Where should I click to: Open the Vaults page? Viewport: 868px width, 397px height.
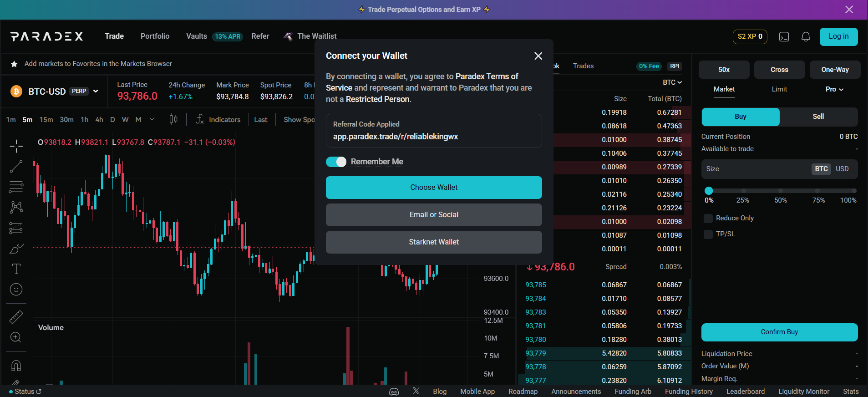tap(197, 36)
